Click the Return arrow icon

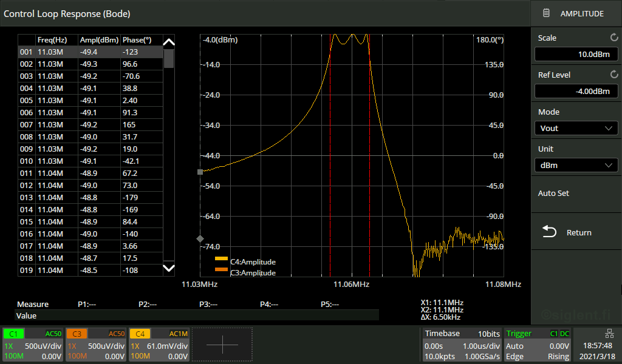coord(549,232)
